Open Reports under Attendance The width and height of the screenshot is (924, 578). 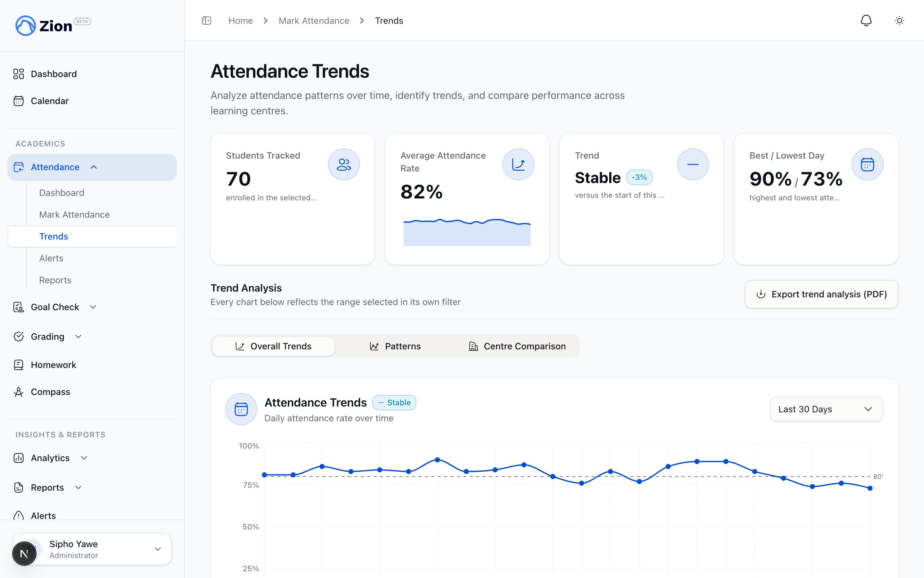pos(56,280)
